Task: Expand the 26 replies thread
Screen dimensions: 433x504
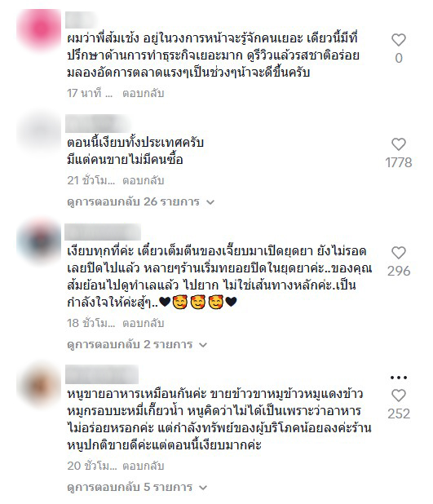Action: point(140,202)
